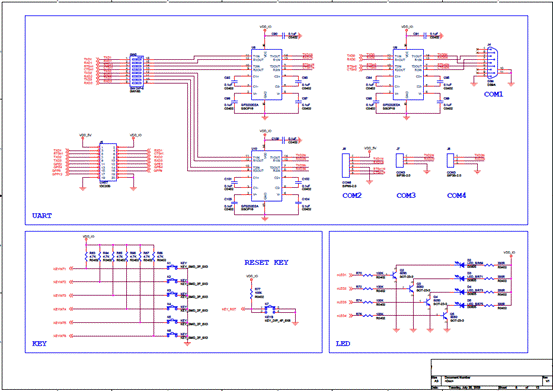Click the COM4 label
Screen dimensions: 553x391
point(457,195)
